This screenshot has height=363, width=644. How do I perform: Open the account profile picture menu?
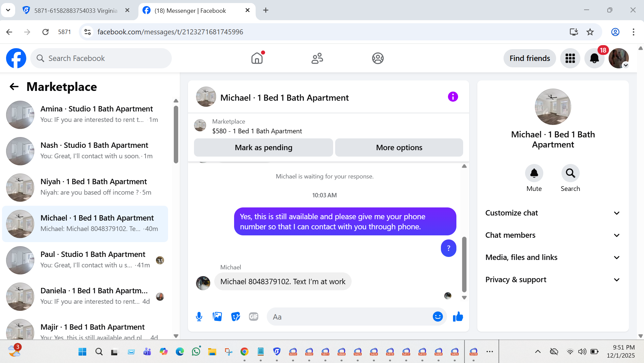pyautogui.click(x=619, y=58)
